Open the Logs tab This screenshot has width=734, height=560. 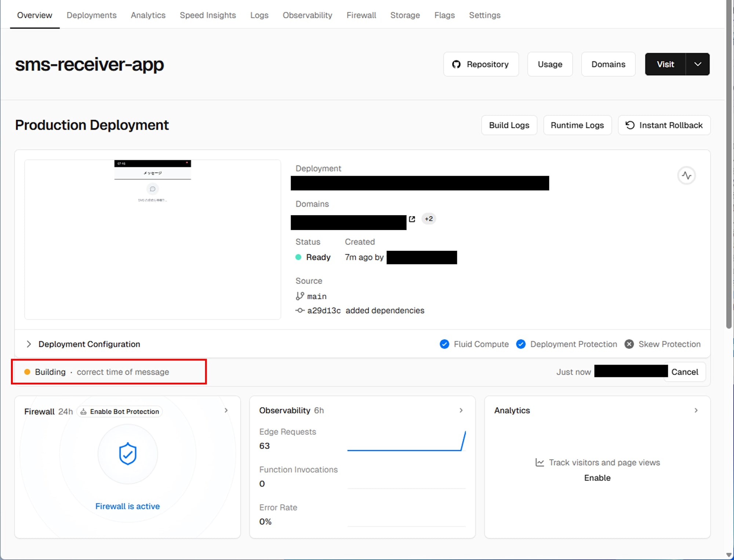click(x=259, y=15)
